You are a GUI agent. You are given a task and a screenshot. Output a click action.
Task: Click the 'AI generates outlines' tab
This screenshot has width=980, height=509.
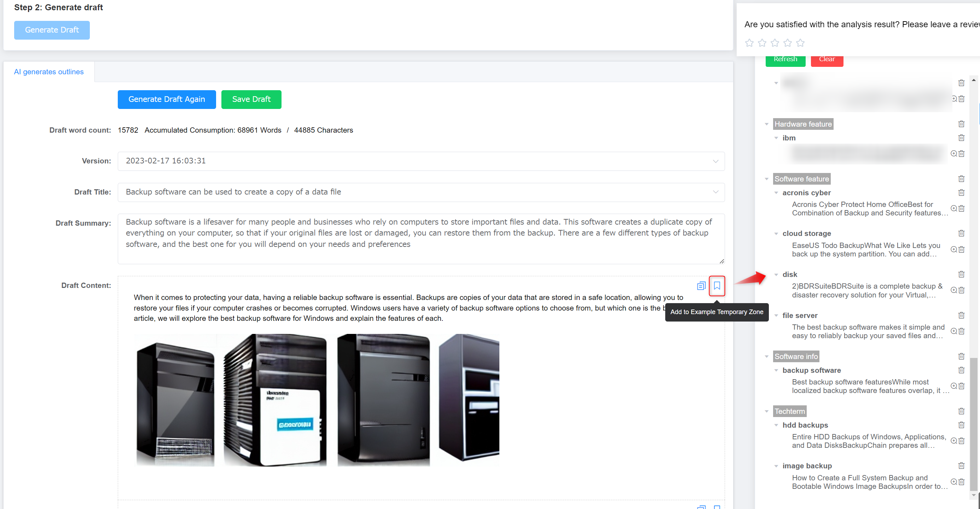pos(48,71)
